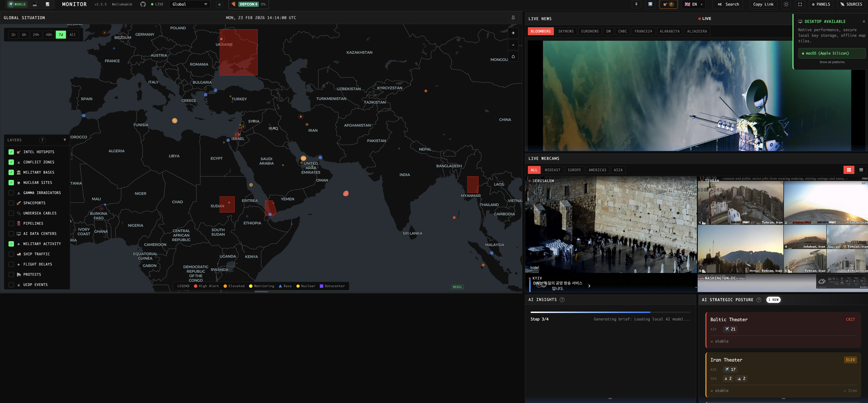Zoom in on the map
Viewport: 868px width, 403px height.
[x=513, y=33]
